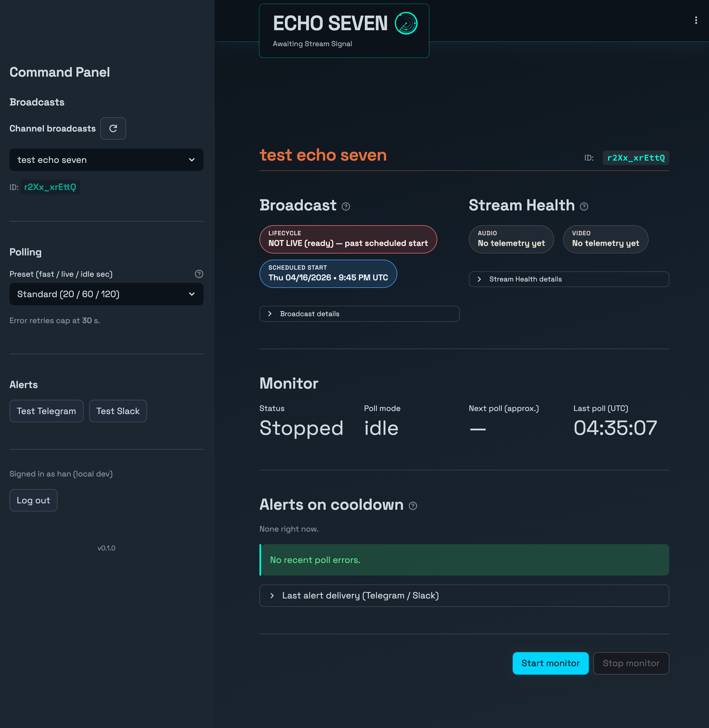The image size is (709, 728).
Task: Open the test echo seven broadcast dropdown
Action: 106,160
